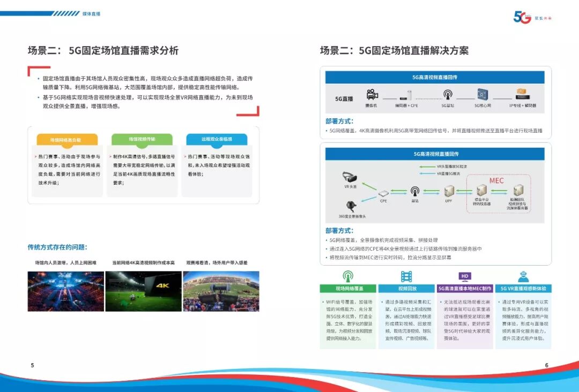
Task: Click page number 5
Action: (x=32, y=365)
